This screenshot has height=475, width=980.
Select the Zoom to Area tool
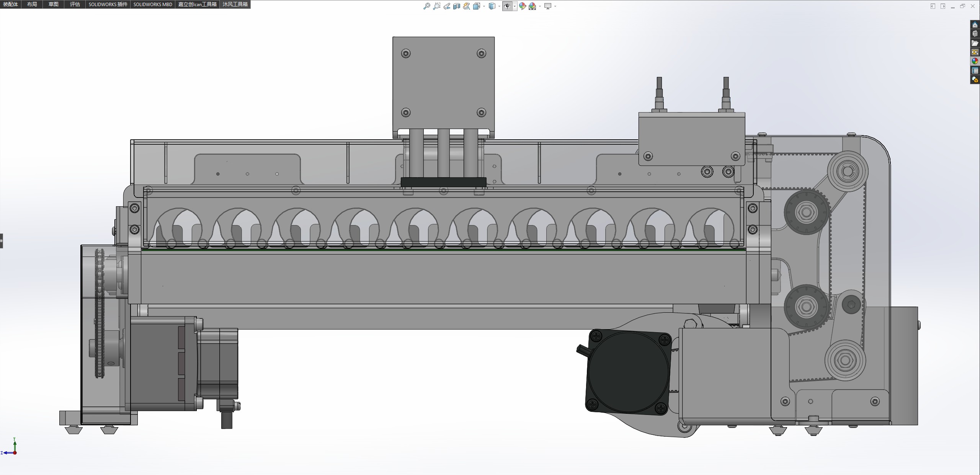point(436,6)
